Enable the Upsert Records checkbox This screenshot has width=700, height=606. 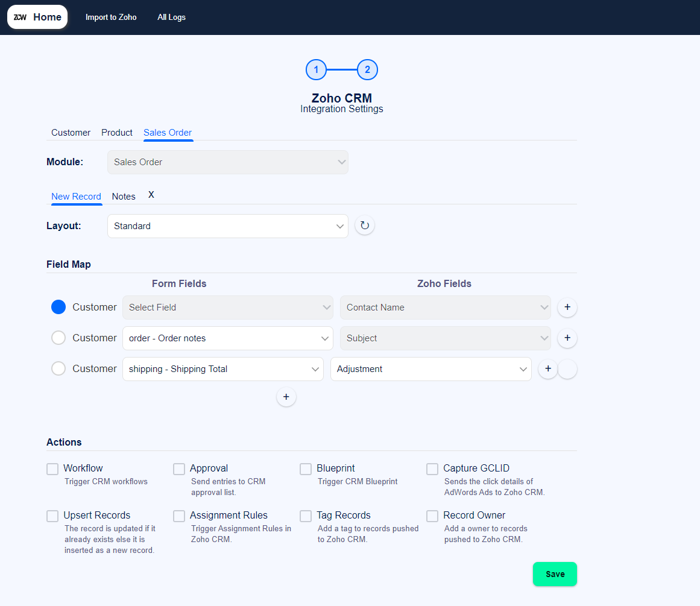click(52, 516)
